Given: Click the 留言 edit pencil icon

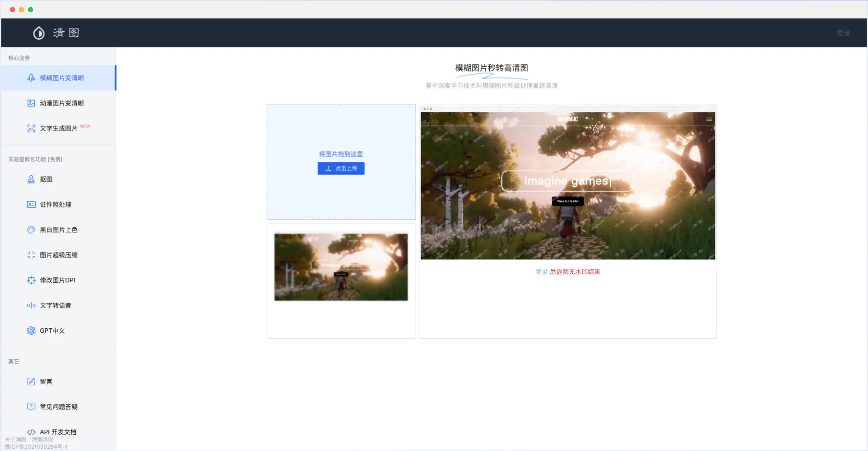Looking at the screenshot, I should [x=31, y=382].
